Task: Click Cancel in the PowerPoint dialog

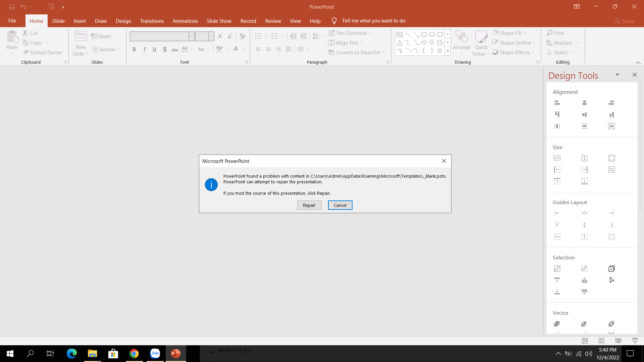Action: pos(340,205)
